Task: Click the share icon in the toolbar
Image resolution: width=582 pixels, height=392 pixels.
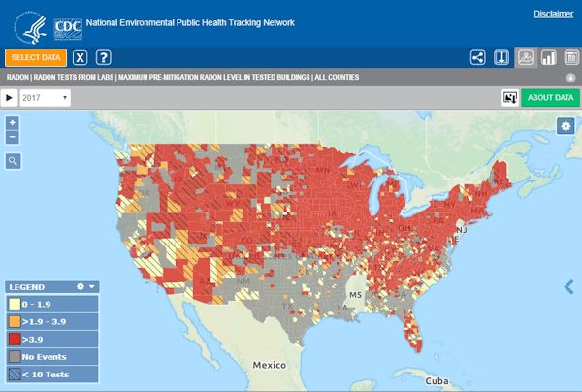Action: (x=477, y=57)
